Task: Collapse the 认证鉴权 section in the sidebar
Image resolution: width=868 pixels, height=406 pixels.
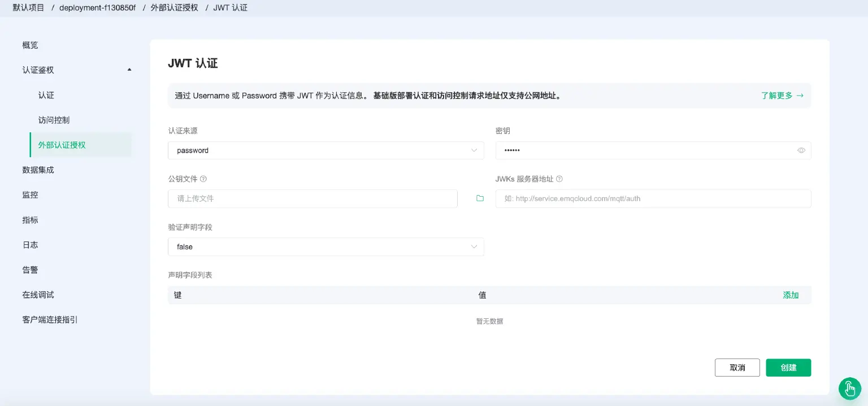Action: 129,70
